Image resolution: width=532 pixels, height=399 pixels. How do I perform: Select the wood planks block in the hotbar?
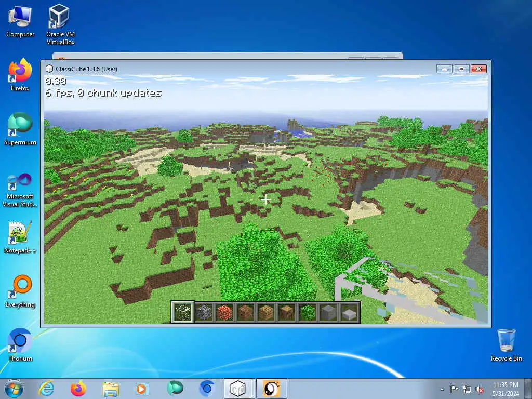tap(266, 312)
